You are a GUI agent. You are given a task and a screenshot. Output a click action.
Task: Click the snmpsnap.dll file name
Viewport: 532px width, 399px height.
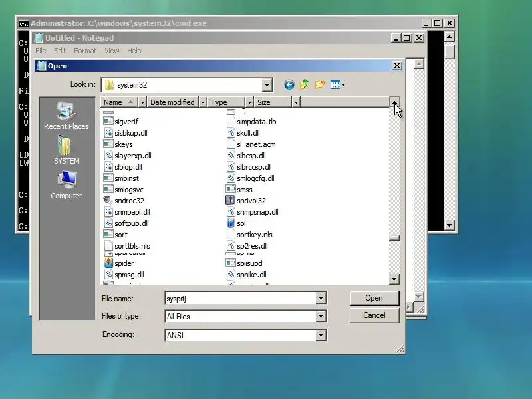click(257, 212)
